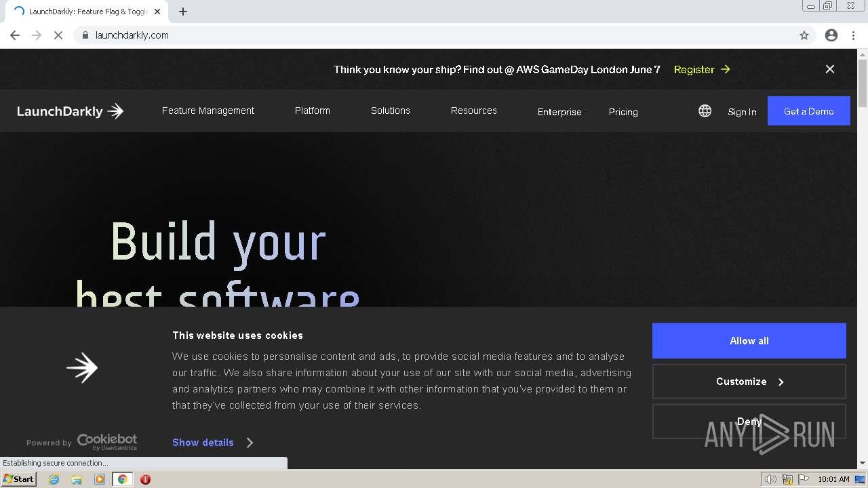
Task: Bookmark this page with the star
Action: point(804,35)
